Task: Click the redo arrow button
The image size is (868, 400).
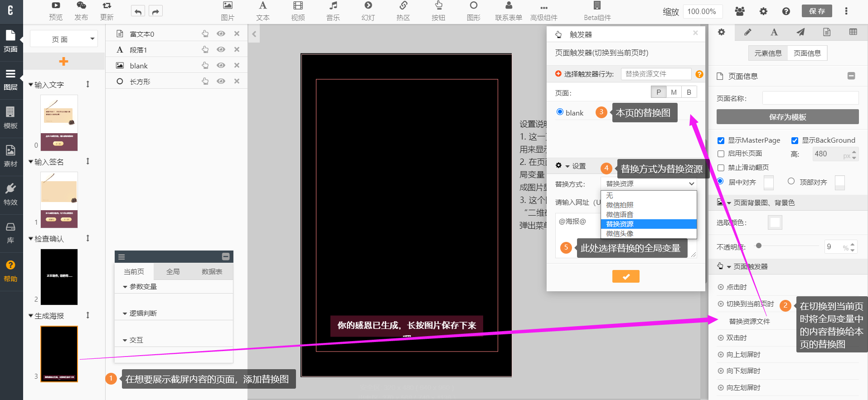Action: 155,11
